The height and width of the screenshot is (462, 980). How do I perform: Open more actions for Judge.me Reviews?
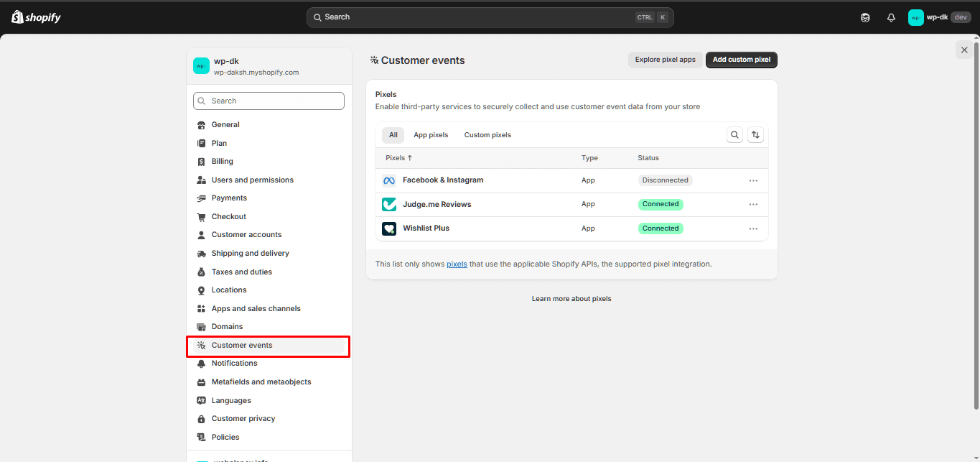pyautogui.click(x=753, y=204)
